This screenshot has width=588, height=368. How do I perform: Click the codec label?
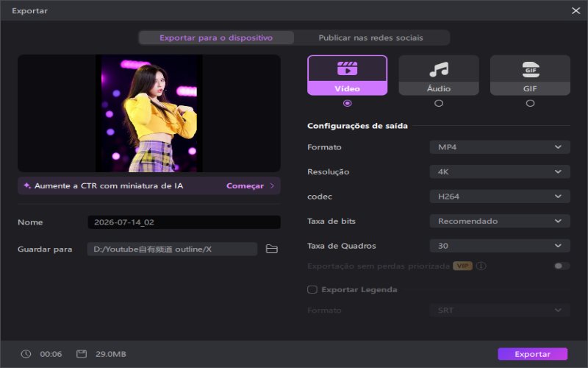[x=320, y=197]
